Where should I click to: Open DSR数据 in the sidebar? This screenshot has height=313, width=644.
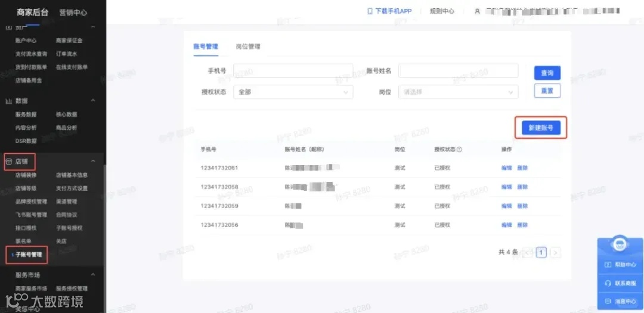(x=26, y=141)
